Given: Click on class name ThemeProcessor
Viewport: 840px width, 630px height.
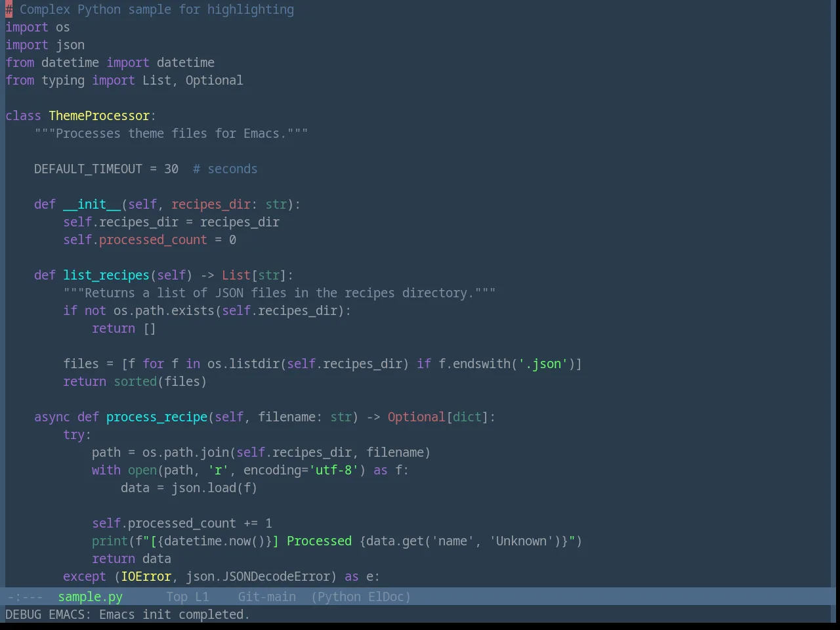Looking at the screenshot, I should pyautogui.click(x=99, y=115).
